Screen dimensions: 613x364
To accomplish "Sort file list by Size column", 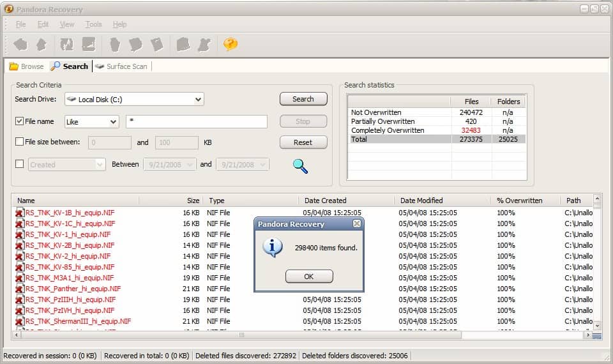I will click(x=170, y=201).
